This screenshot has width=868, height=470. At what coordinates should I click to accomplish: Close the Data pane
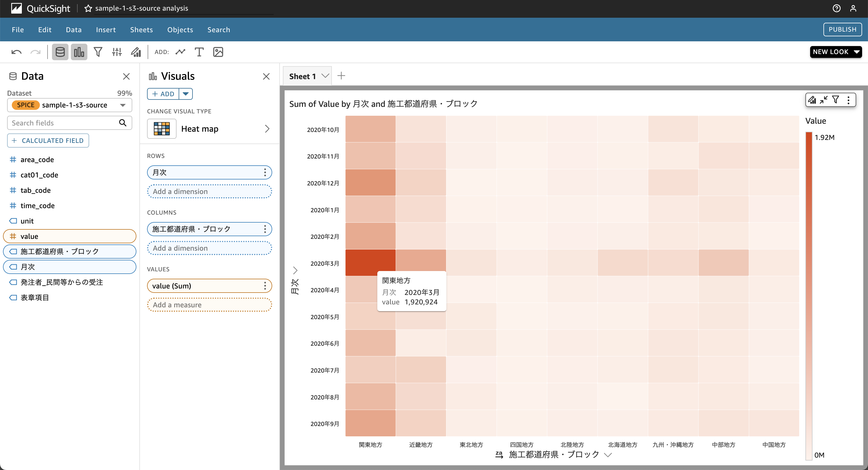click(x=126, y=76)
